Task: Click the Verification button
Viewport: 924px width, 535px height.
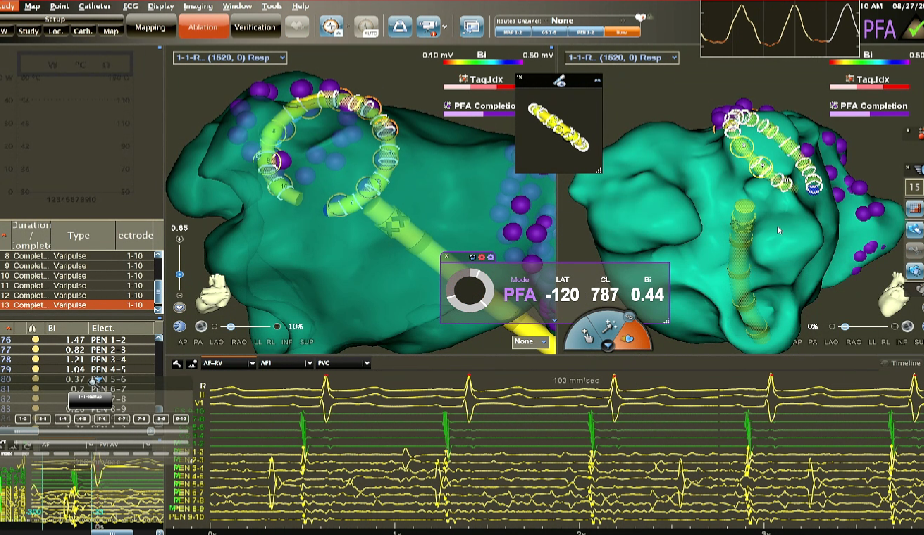Action: 254,28
